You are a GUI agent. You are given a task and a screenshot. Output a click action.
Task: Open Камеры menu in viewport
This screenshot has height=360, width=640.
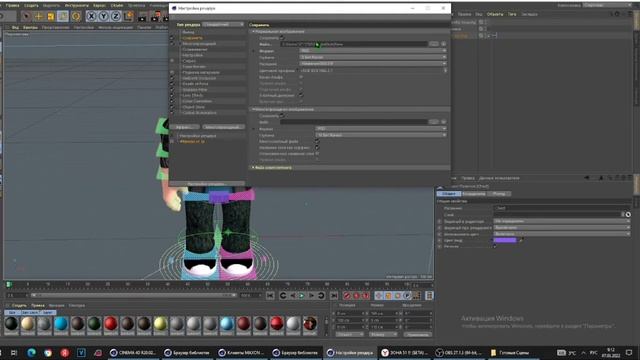pos(30,27)
